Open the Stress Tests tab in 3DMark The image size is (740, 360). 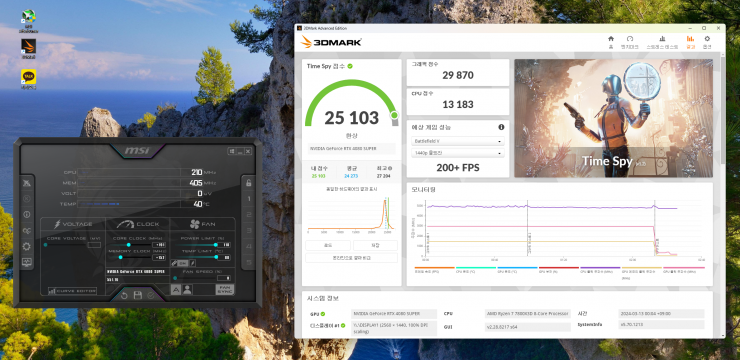pos(662,42)
